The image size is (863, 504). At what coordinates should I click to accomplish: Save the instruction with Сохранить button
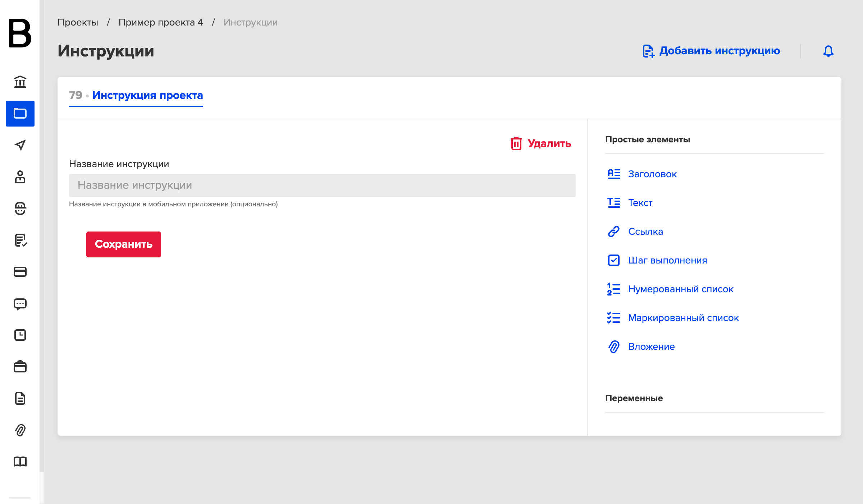[124, 244]
